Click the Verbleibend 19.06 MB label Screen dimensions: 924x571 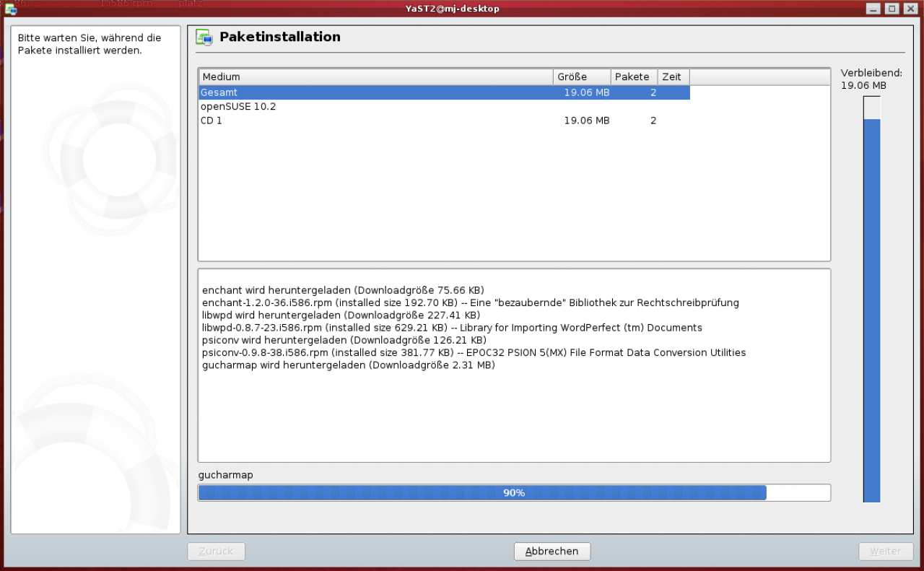871,79
